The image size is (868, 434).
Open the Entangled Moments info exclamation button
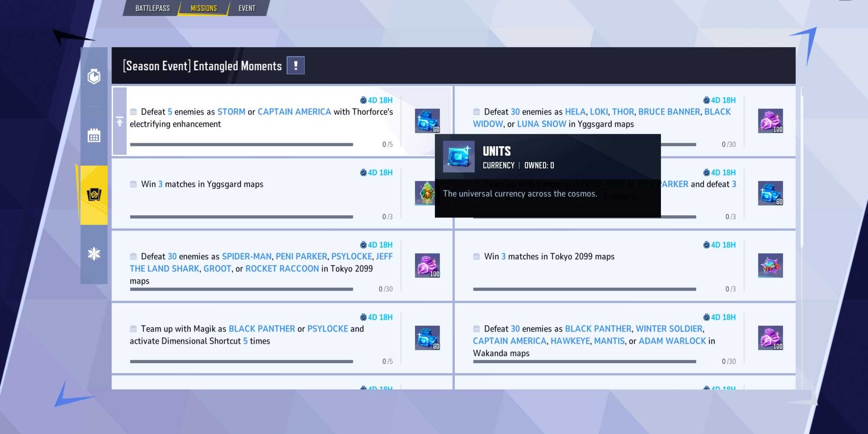tap(296, 66)
